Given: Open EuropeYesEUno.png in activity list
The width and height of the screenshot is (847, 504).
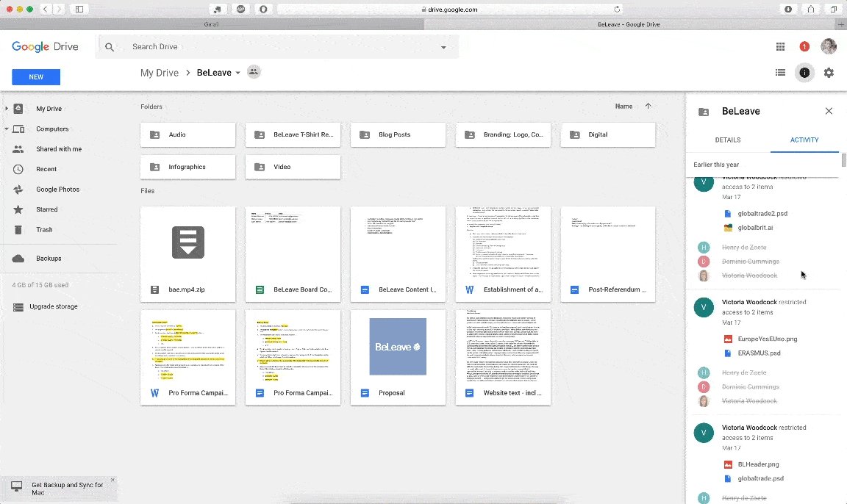Looking at the screenshot, I should click(767, 339).
